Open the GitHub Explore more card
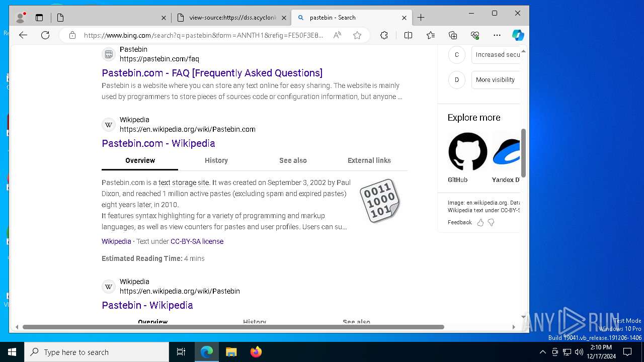This screenshot has height=362, width=644. [x=467, y=157]
